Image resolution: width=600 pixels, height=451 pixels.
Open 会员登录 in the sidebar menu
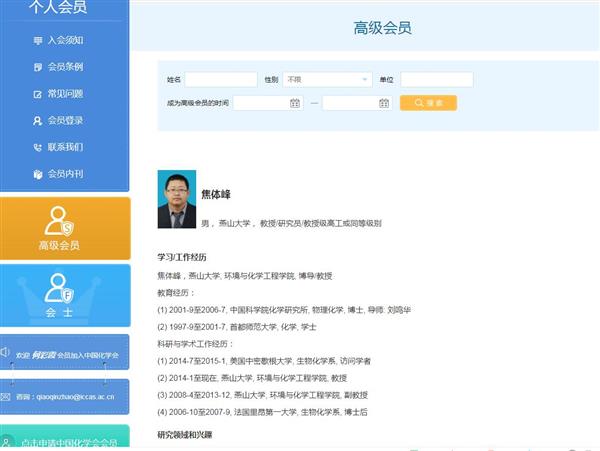[65, 121]
